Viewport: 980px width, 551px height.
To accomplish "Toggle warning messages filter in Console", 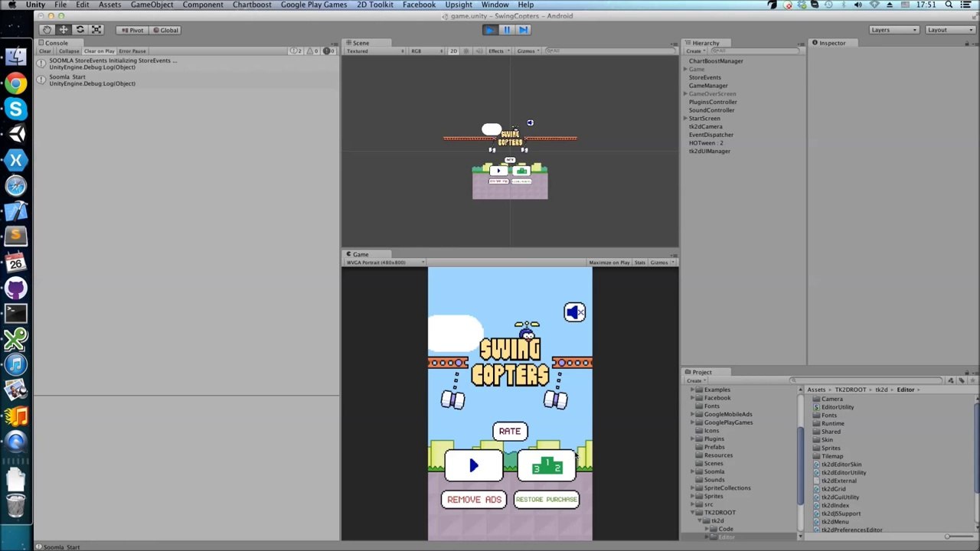I will pyautogui.click(x=312, y=51).
